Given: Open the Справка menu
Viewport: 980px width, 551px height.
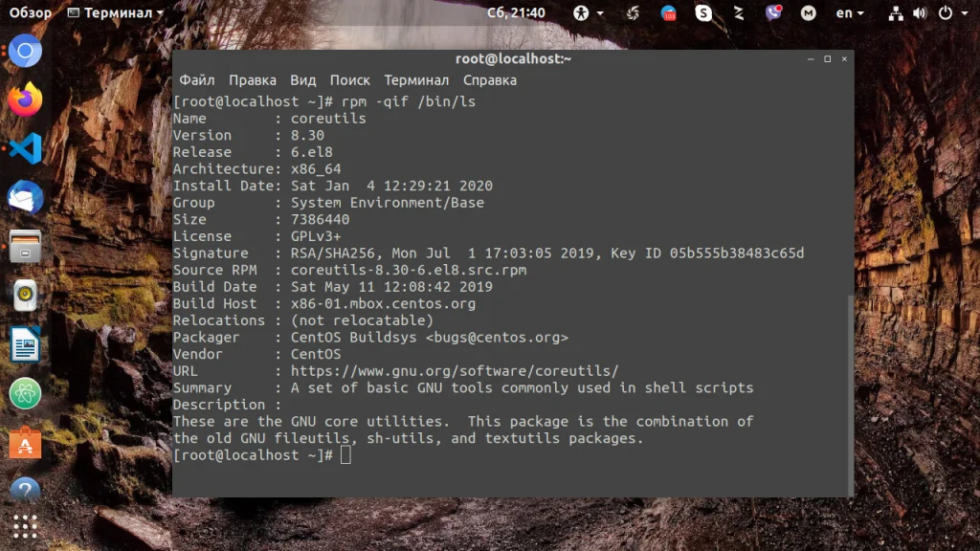Looking at the screenshot, I should point(490,80).
